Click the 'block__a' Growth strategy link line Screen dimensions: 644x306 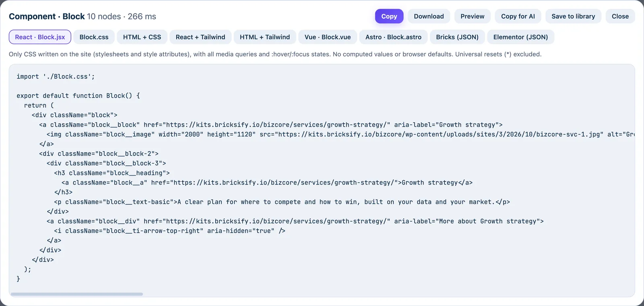tap(267, 183)
